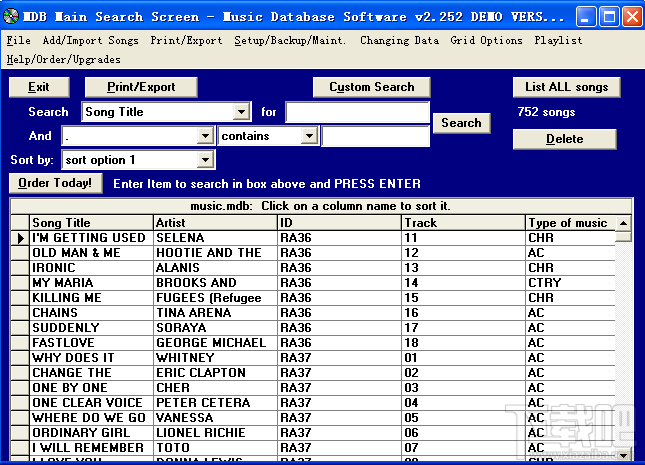Viewport: 645px width, 465px height.
Task: Select song cell OLD MAN & ME
Action: pos(91,253)
